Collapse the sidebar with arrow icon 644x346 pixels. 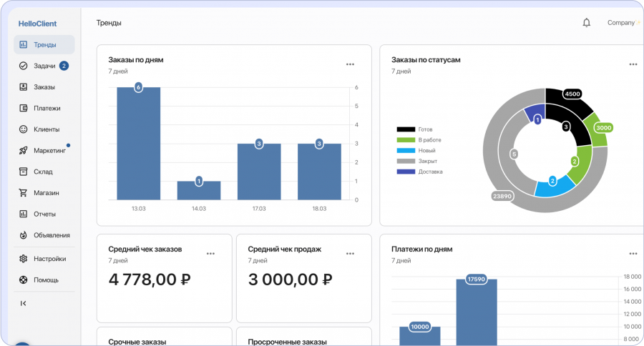point(23,303)
